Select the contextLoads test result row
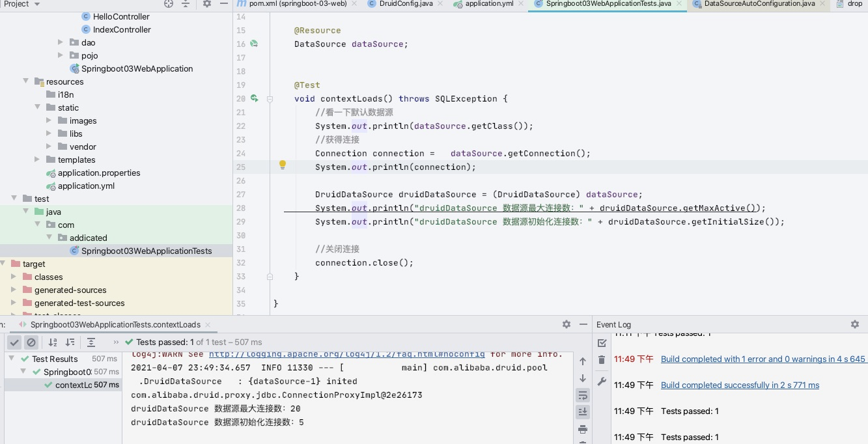 (x=63, y=385)
